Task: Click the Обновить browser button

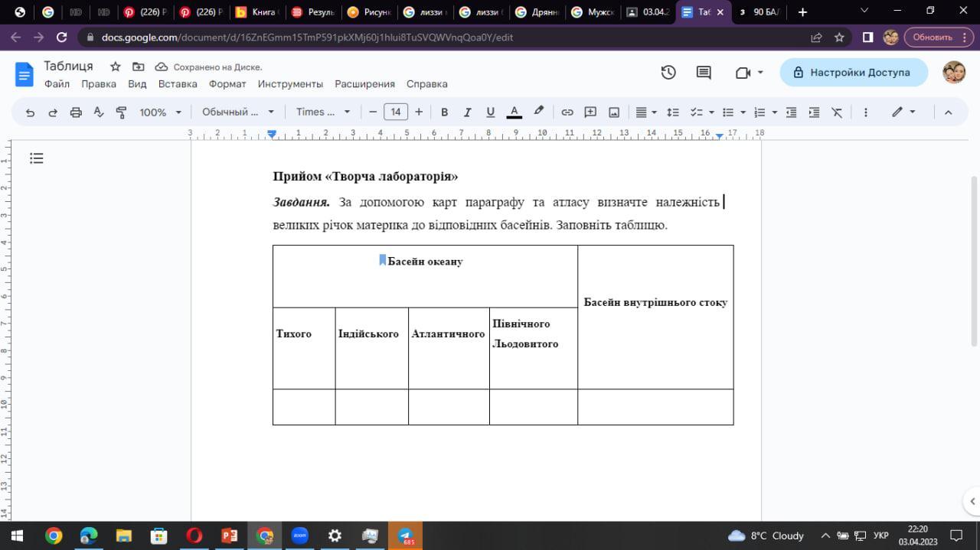Action: tap(932, 37)
